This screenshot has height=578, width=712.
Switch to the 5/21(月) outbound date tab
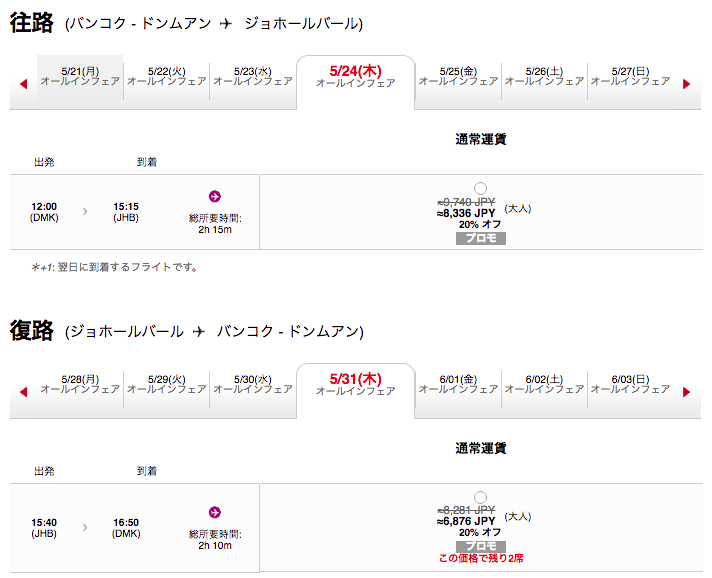tap(80, 77)
